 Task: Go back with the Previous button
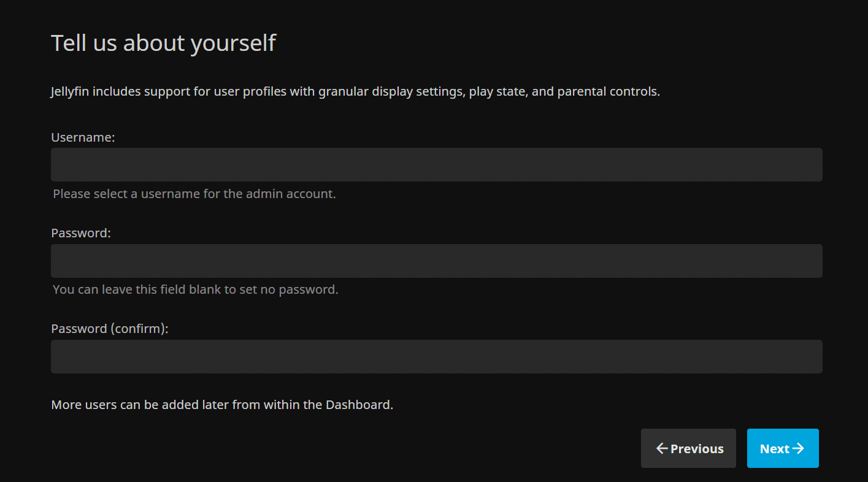pyautogui.click(x=688, y=448)
